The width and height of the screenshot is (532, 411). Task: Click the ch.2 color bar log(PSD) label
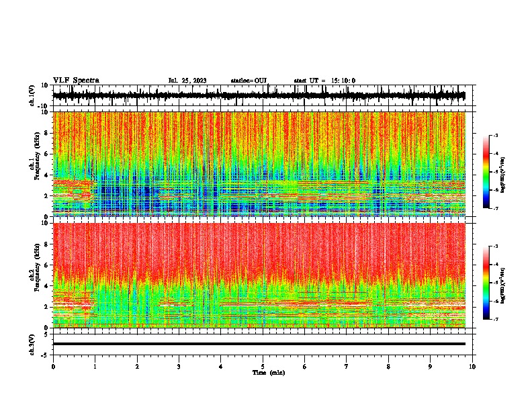click(x=503, y=286)
